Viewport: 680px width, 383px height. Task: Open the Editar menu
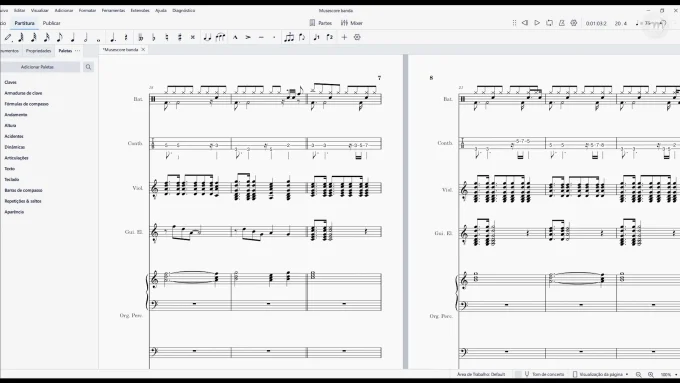pyautogui.click(x=20, y=10)
